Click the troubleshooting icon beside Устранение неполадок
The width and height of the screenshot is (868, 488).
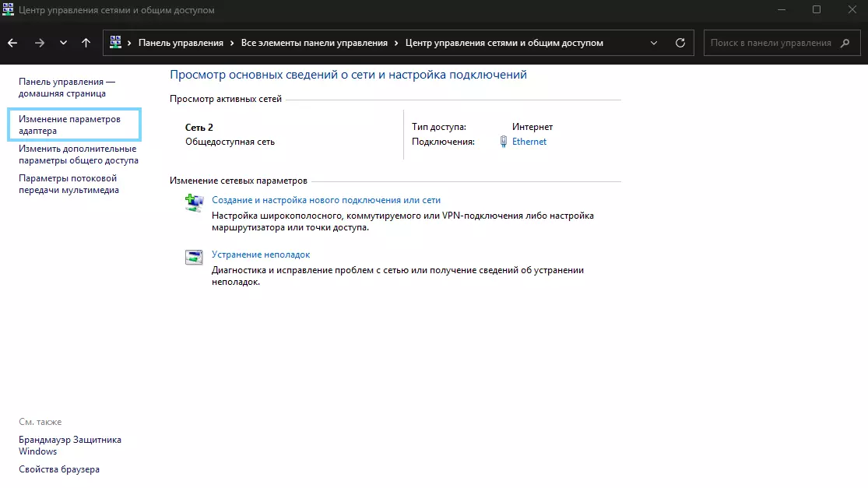(x=194, y=258)
